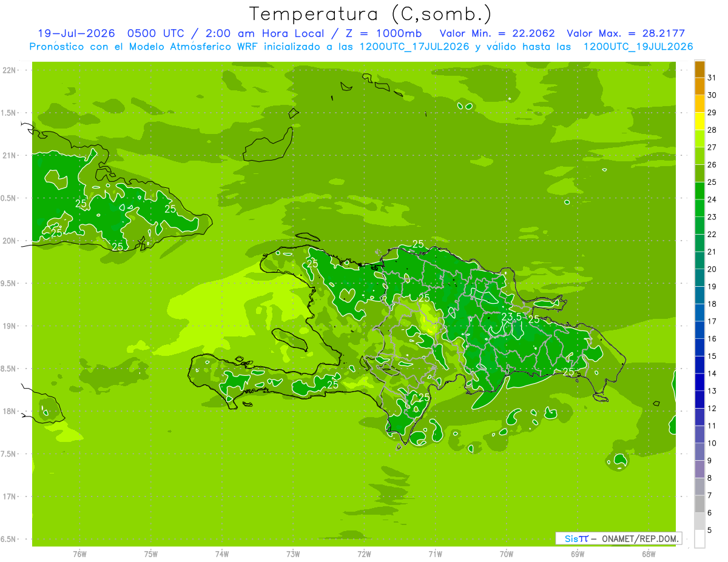This screenshot has width=728, height=562.
Task: Click the 'Valor Min. = 22.2062' readout
Action: coord(497,33)
